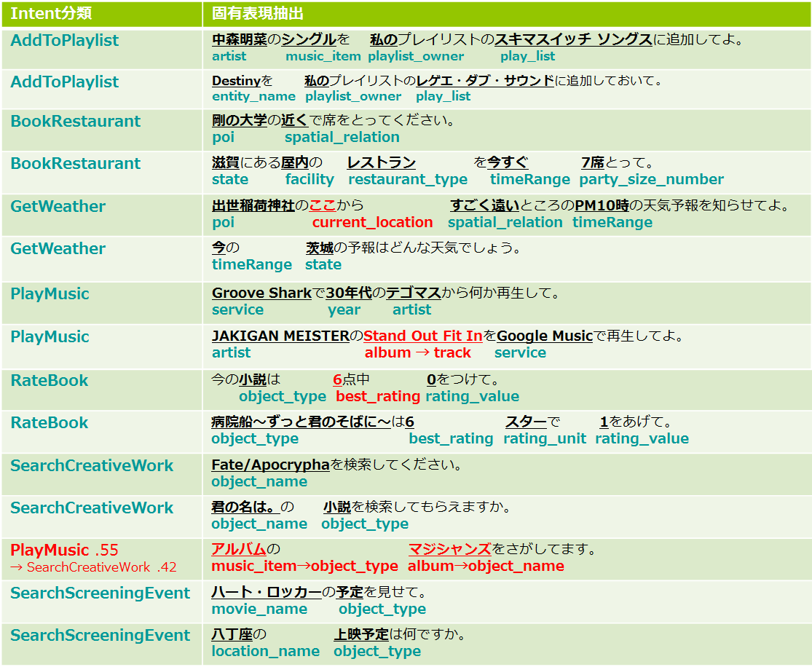The image size is (812, 667).
Task: Click the underlined word 'Destiny'
Action: click(x=236, y=81)
